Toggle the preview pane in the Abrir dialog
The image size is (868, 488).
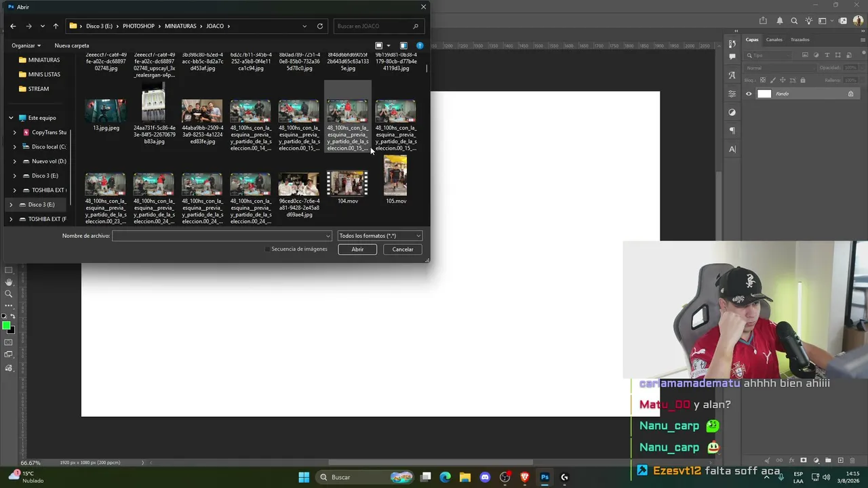click(403, 45)
